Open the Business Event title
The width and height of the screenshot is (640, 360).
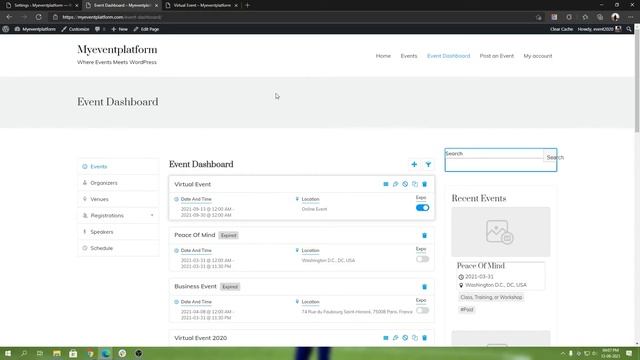pyautogui.click(x=196, y=287)
